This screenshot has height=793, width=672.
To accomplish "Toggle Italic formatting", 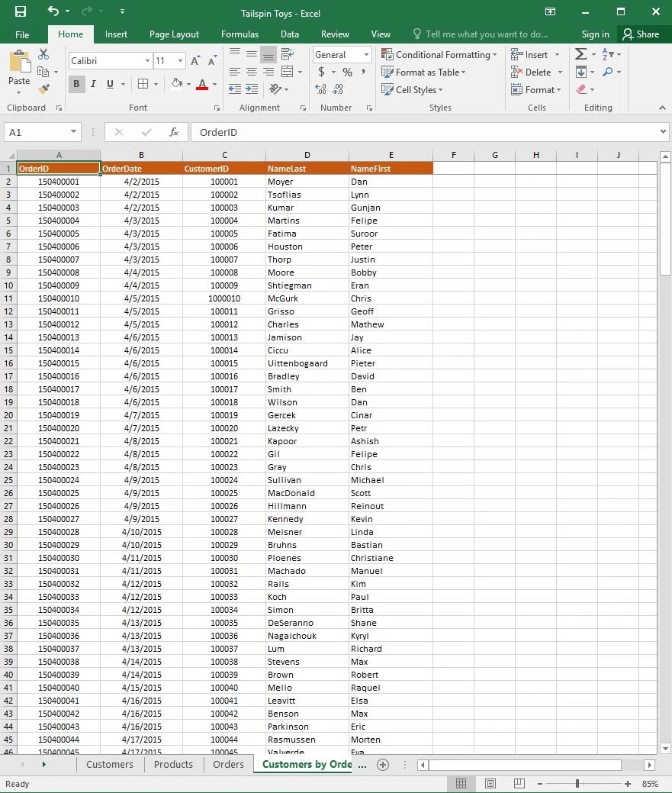I will (93, 84).
